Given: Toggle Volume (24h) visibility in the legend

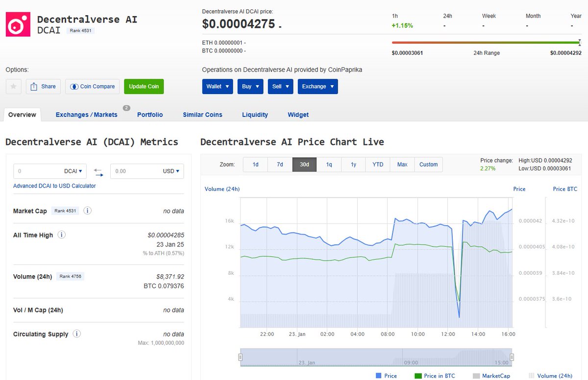Looking at the screenshot, I should click(x=556, y=376).
